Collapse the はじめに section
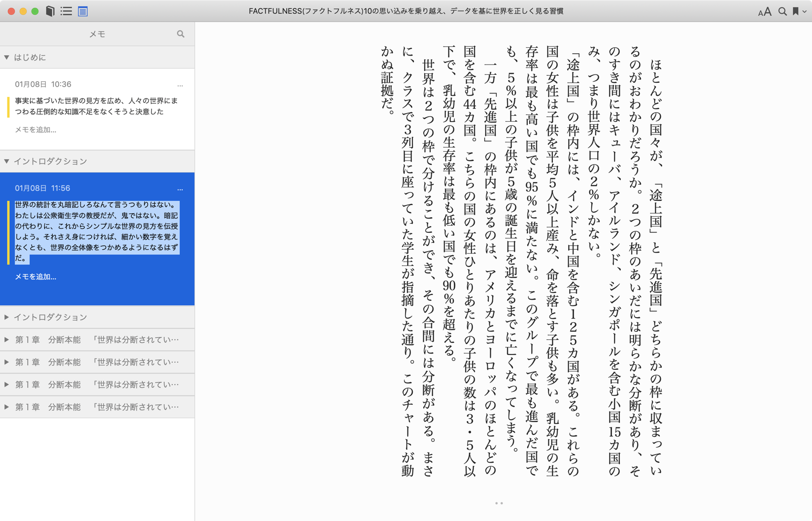 tap(7, 58)
